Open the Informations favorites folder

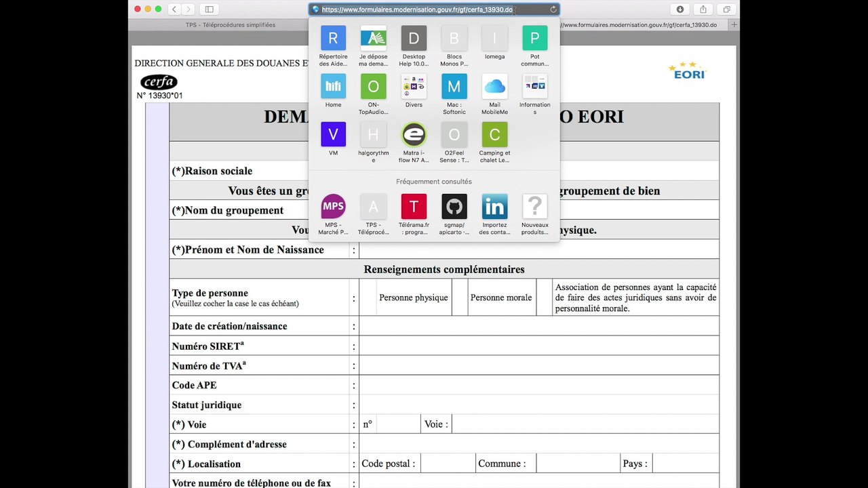pyautogui.click(x=535, y=94)
